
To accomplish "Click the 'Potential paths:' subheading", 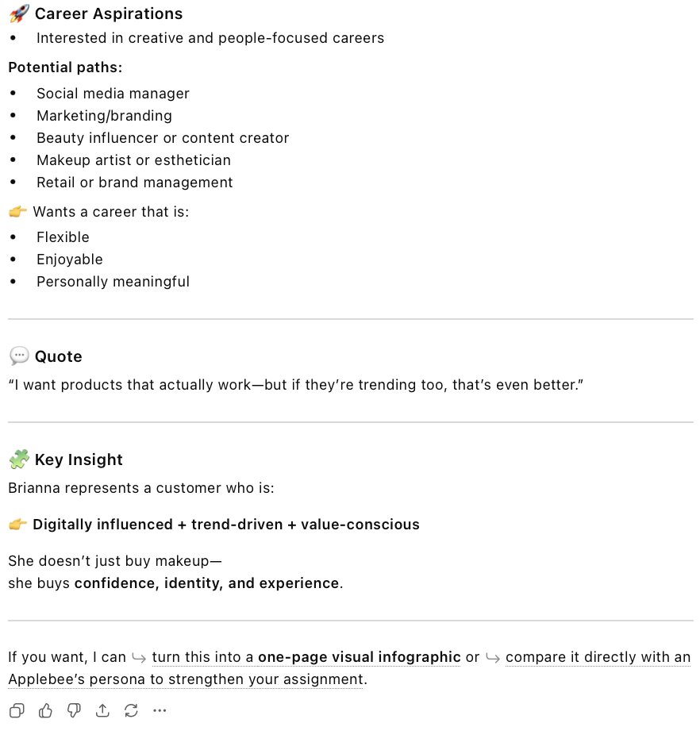I will 65,67.
